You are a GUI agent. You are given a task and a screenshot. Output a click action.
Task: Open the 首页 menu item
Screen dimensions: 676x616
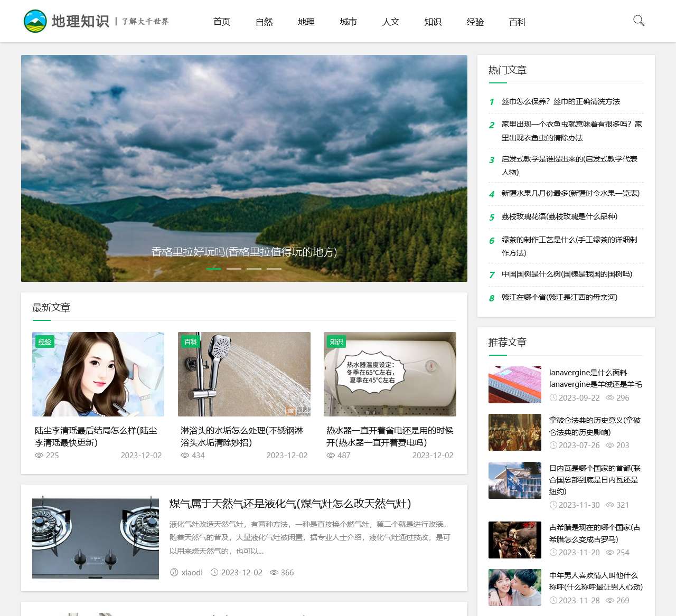(222, 22)
